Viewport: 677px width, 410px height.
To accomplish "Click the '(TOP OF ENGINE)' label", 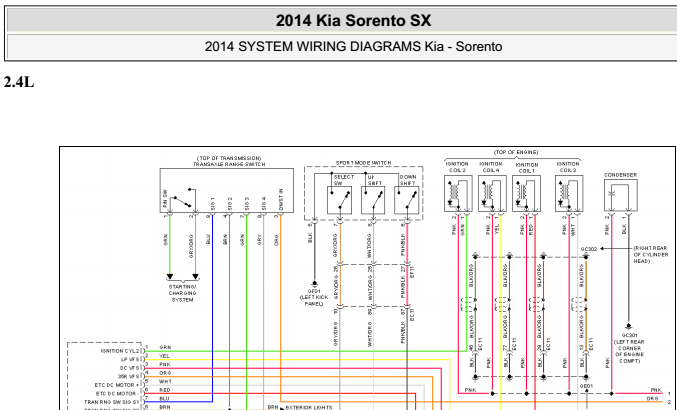I will point(516,152).
